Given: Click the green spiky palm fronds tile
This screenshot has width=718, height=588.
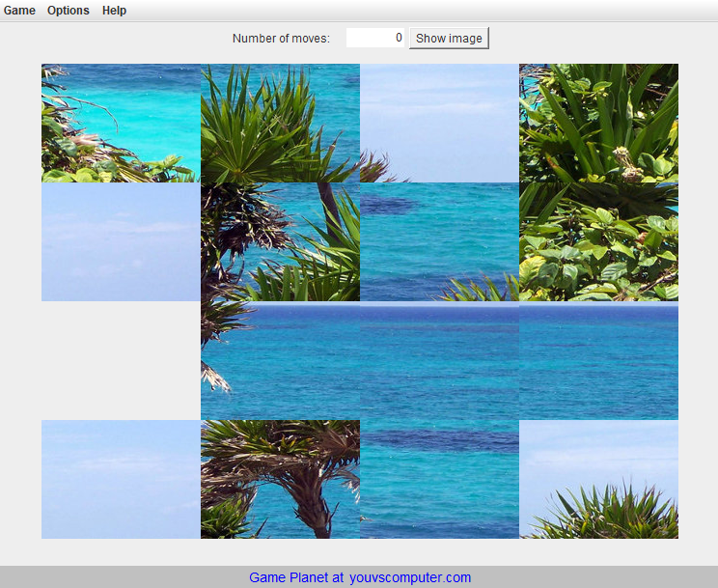Looking at the screenshot, I should pos(280,123).
